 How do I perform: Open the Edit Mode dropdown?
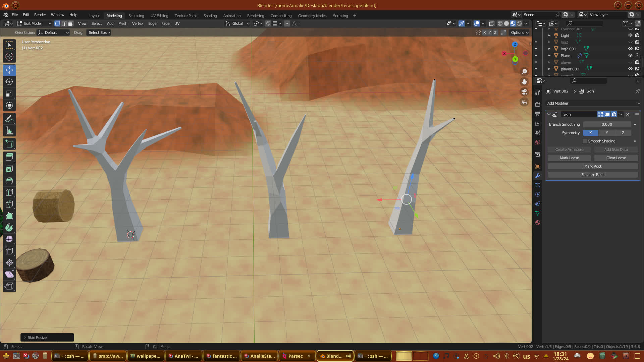click(x=34, y=23)
